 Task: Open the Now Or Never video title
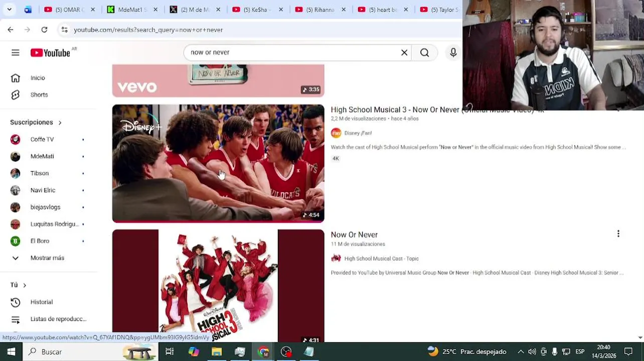point(354,235)
